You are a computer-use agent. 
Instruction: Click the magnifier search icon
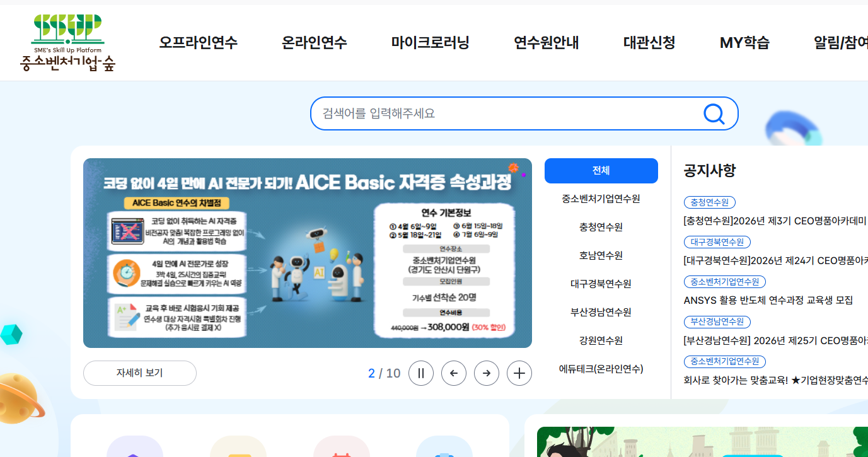(714, 113)
